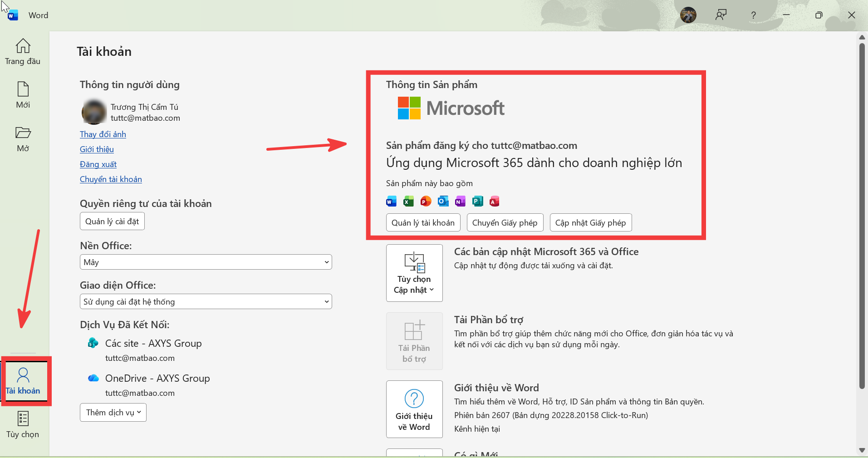Viewport: 868px width, 458px height.
Task: Create a new document via Mới
Action: click(23, 95)
